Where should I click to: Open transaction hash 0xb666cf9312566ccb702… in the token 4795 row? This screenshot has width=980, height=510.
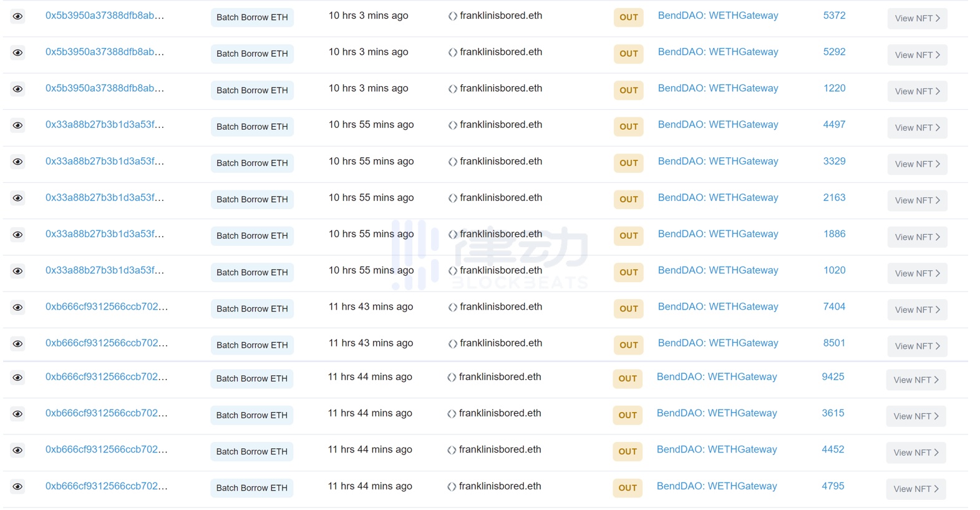coord(107,486)
